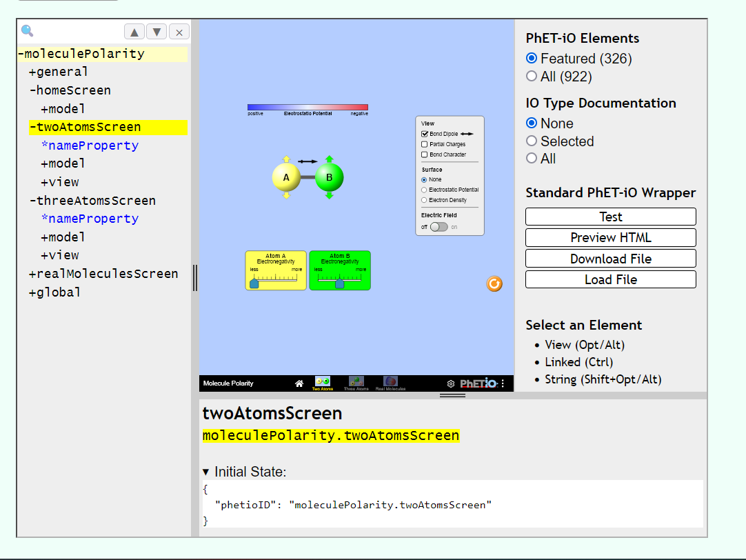Turn the Electric Field toggle on

pyautogui.click(x=439, y=226)
